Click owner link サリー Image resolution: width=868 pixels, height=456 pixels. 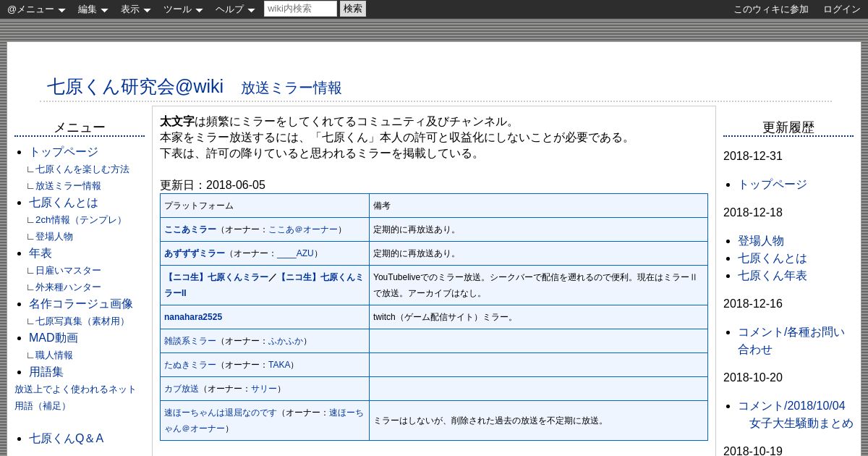coord(264,389)
